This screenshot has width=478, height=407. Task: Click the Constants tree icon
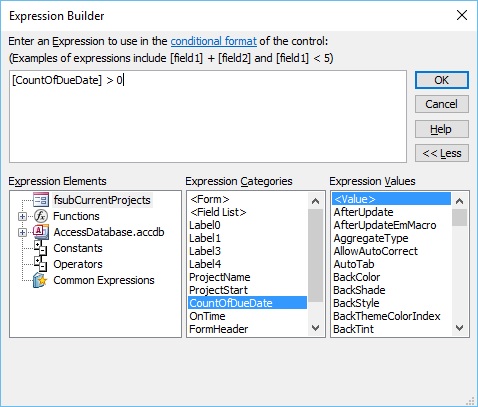[41, 248]
